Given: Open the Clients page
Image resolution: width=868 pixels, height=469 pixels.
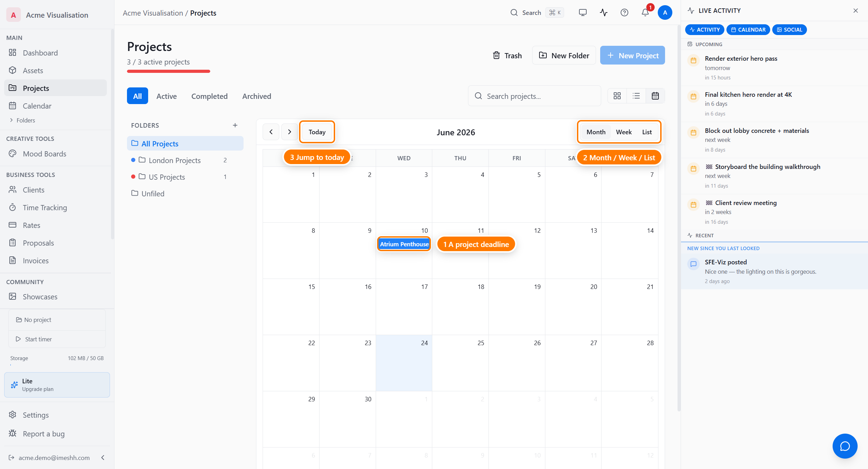Looking at the screenshot, I should click(x=56, y=190).
